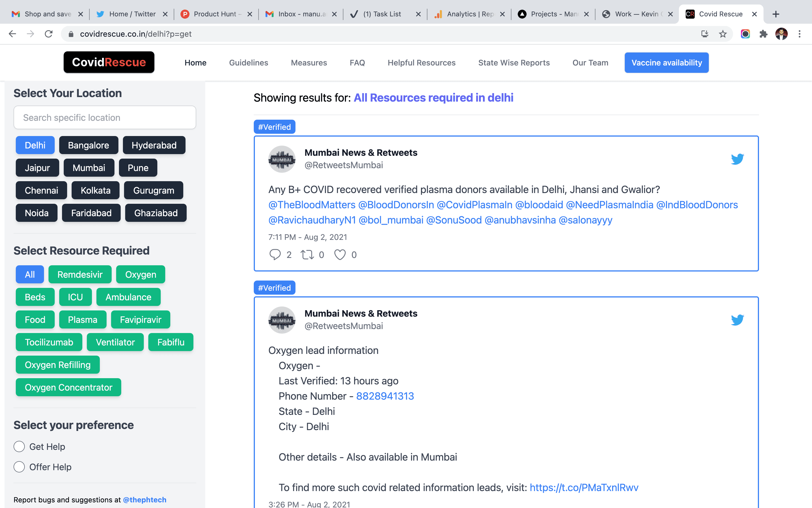Select the Get Help radio option

point(19,446)
